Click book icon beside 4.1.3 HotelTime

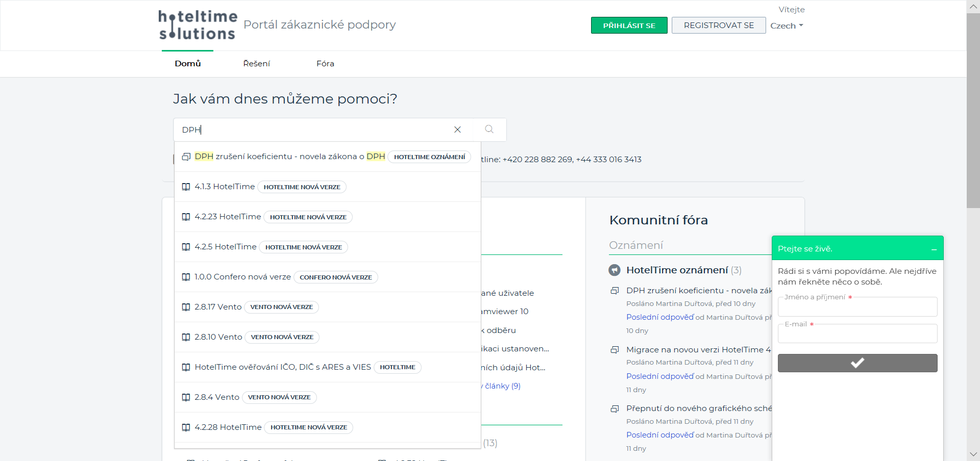point(186,187)
